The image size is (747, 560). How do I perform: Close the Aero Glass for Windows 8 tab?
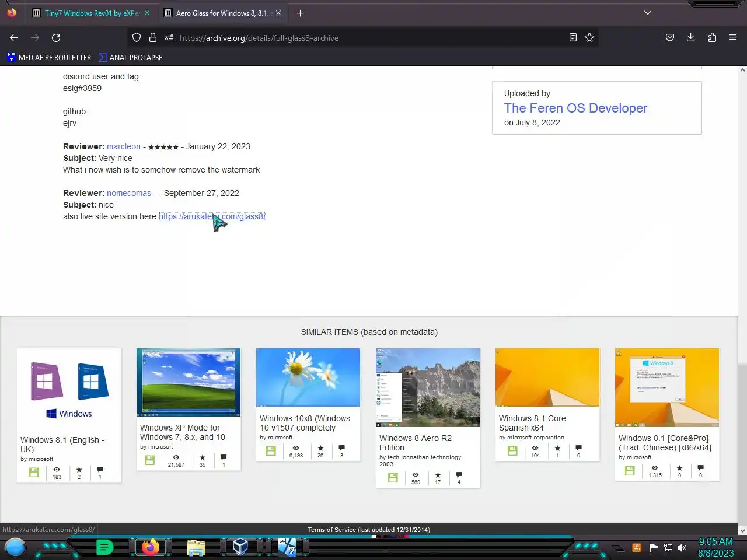coord(278,13)
